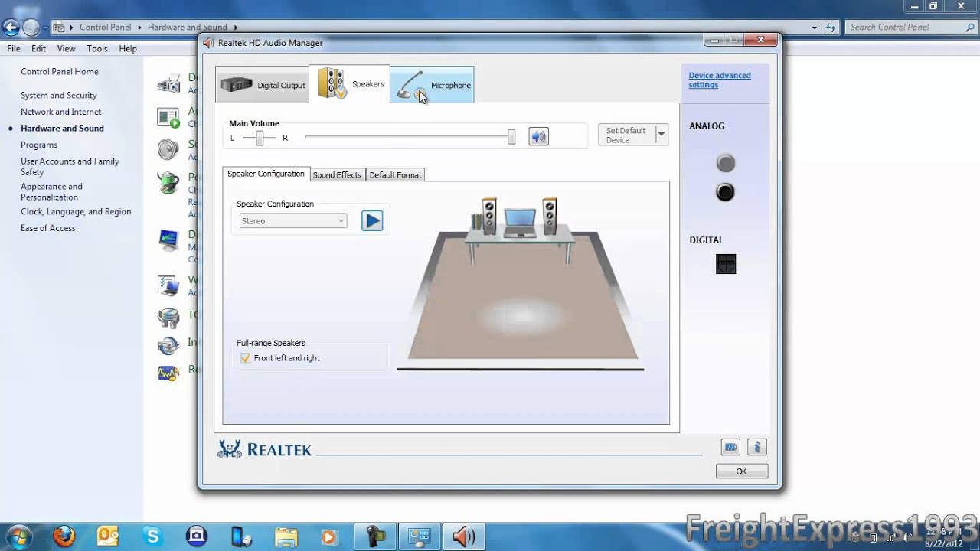Click the Set Default Device button
The width and height of the screenshot is (980, 551).
click(626, 135)
